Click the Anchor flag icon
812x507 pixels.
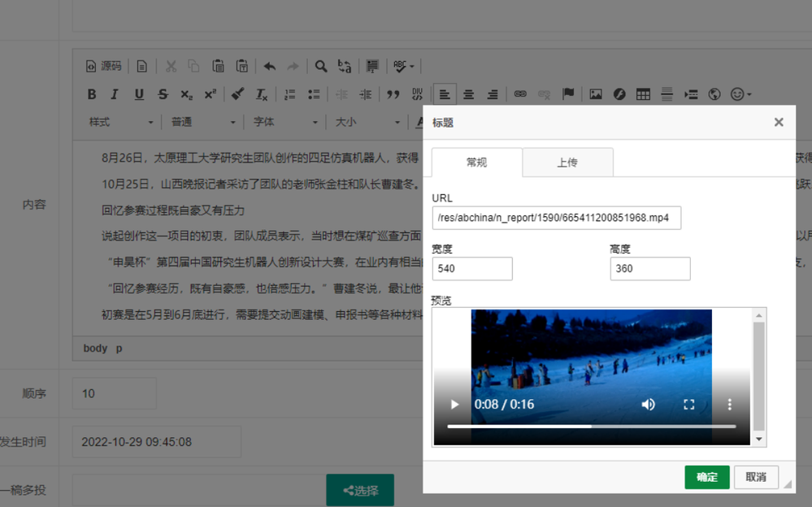point(568,93)
